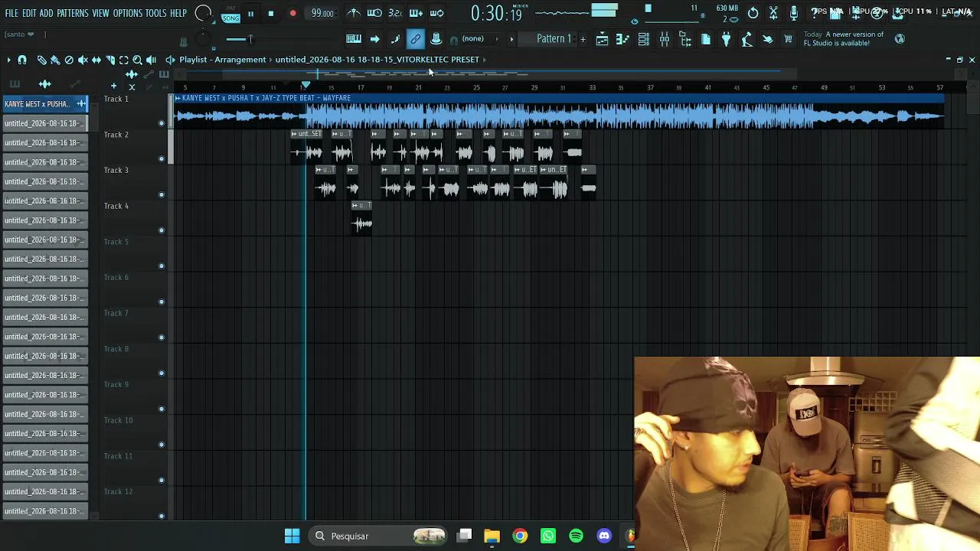Viewport: 980px width, 551px height.
Task: Toggle typing keyboard to piano keyboard
Action: coord(354,39)
